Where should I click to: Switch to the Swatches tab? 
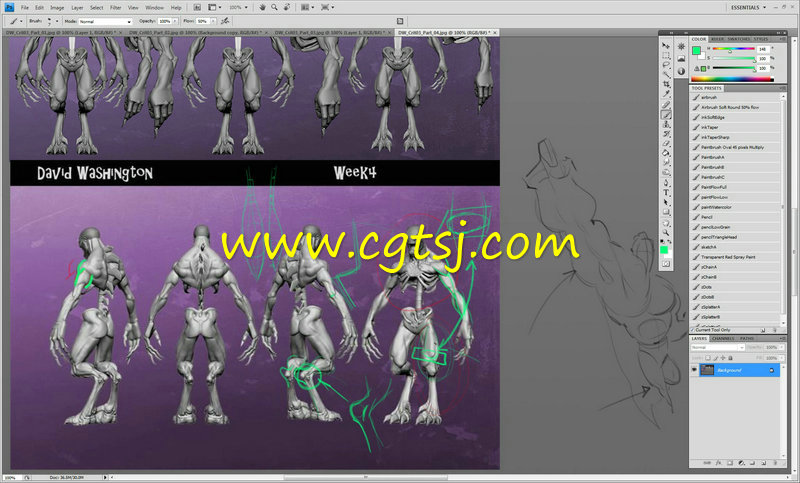coord(738,39)
